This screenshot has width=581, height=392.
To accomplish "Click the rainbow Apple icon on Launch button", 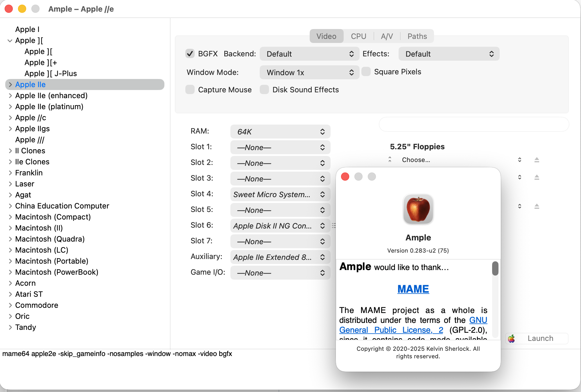I will [x=512, y=338].
